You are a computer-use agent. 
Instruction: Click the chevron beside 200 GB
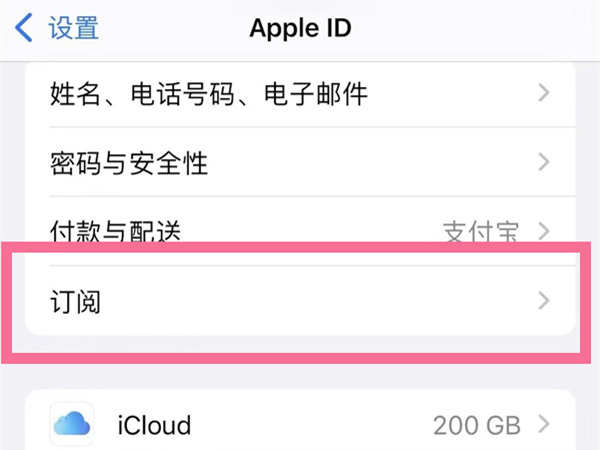544,424
